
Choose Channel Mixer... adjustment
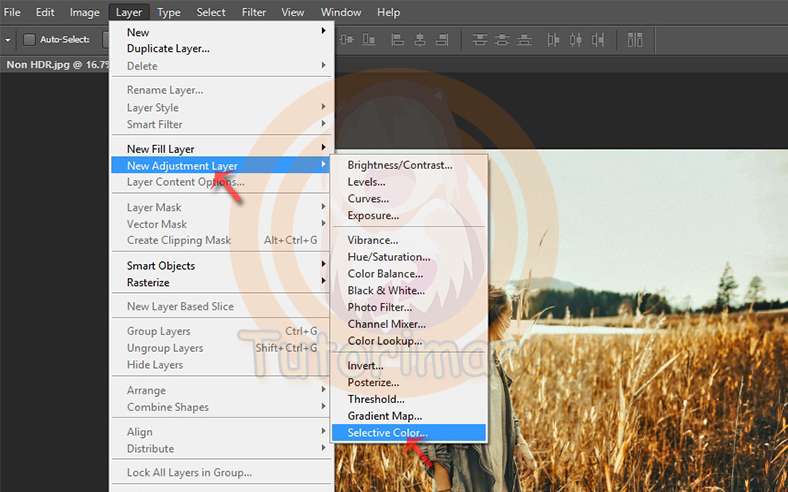click(409, 324)
